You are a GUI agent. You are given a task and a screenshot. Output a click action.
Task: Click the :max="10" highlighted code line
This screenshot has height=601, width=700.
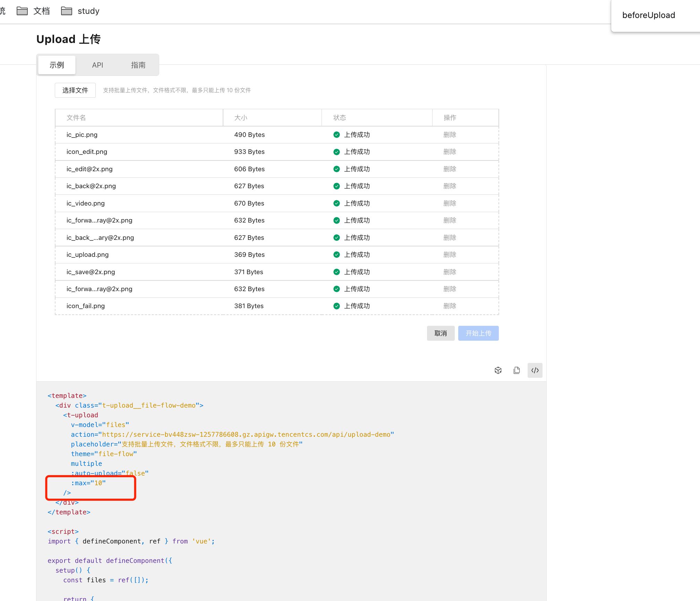[88, 483]
